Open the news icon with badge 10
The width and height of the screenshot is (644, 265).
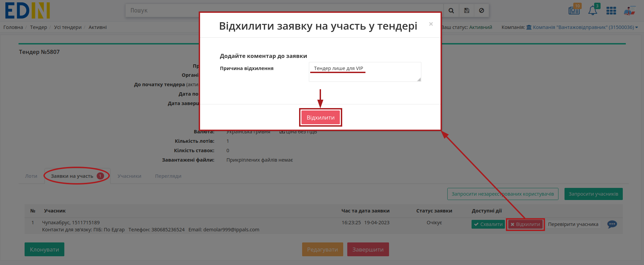click(575, 10)
